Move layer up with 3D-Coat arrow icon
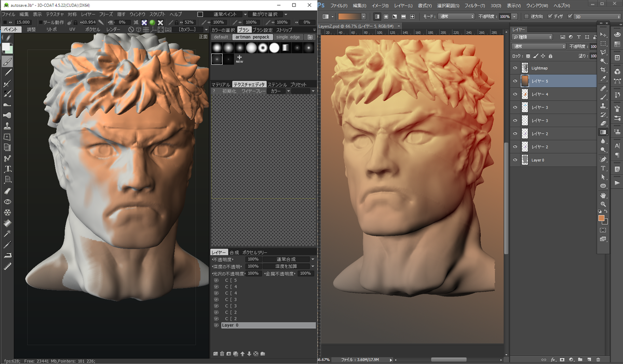This screenshot has height=364, width=623. tap(242, 354)
